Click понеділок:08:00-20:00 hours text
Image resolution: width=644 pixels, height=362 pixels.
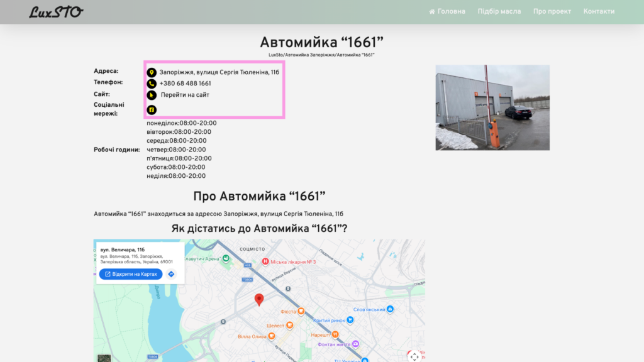tap(182, 123)
